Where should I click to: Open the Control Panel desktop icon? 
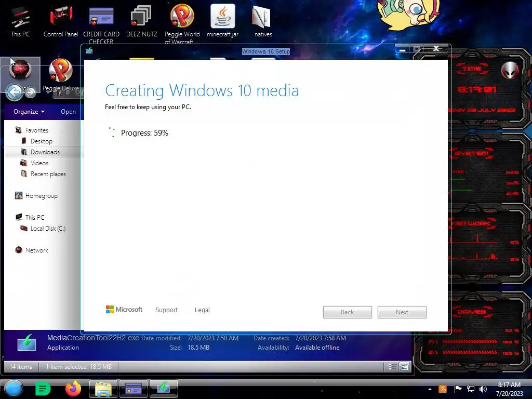click(61, 21)
